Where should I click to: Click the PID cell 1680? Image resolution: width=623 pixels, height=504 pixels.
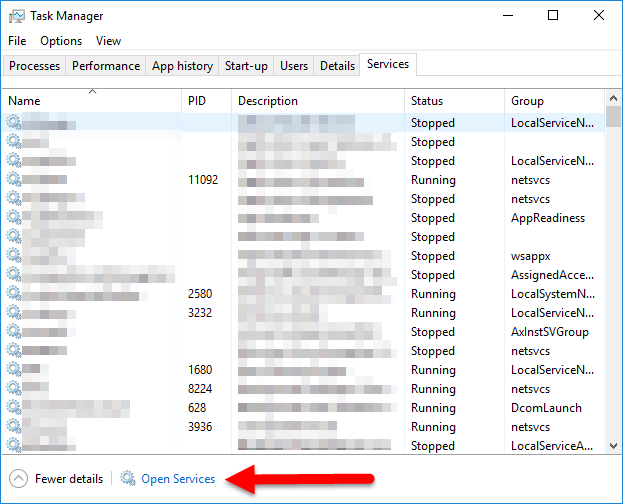200,370
